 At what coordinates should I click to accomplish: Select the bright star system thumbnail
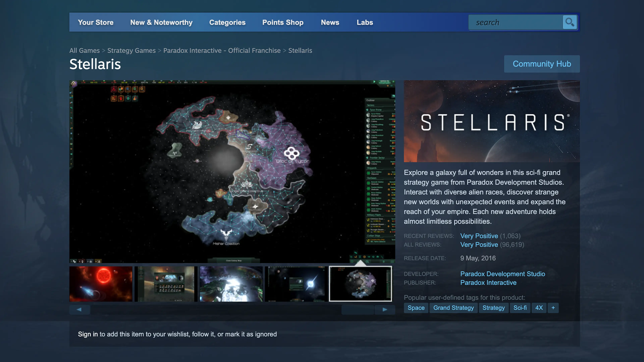(296, 284)
